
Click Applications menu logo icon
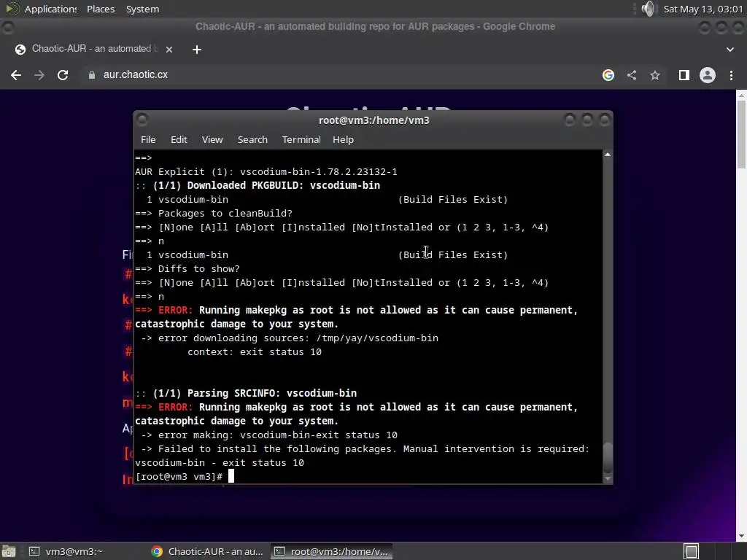[x=12, y=9]
